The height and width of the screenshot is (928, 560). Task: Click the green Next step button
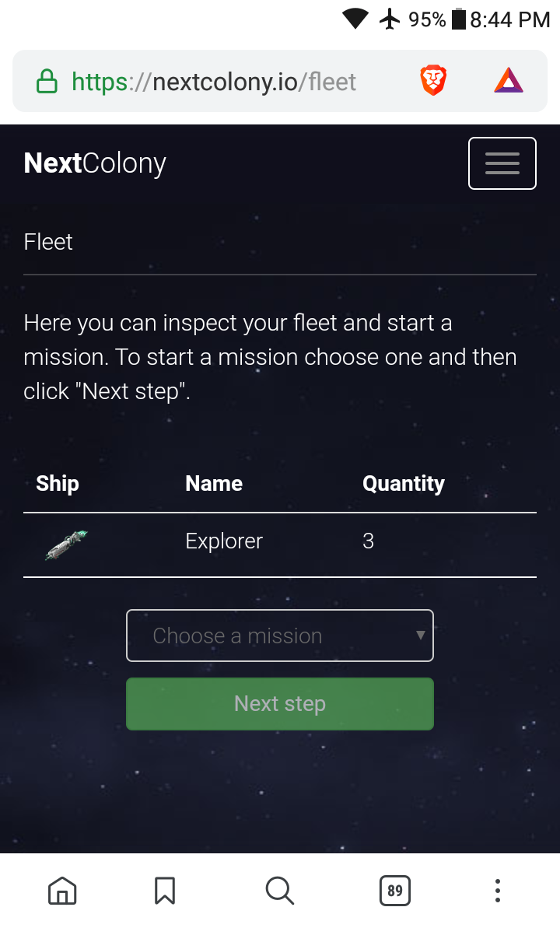(280, 704)
